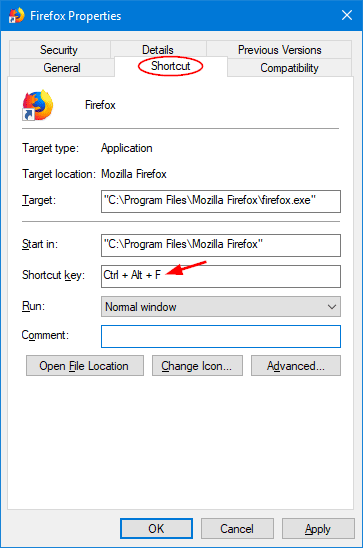Open the Advanced options
This screenshot has width=363, height=548.
(x=296, y=366)
